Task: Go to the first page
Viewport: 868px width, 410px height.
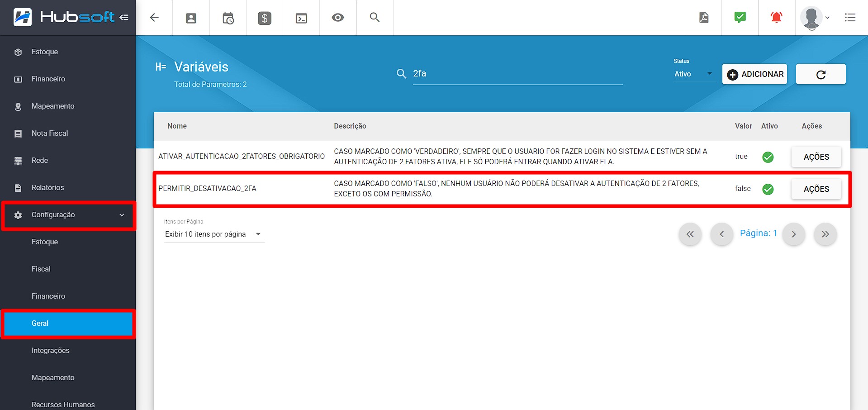Action: [690, 234]
